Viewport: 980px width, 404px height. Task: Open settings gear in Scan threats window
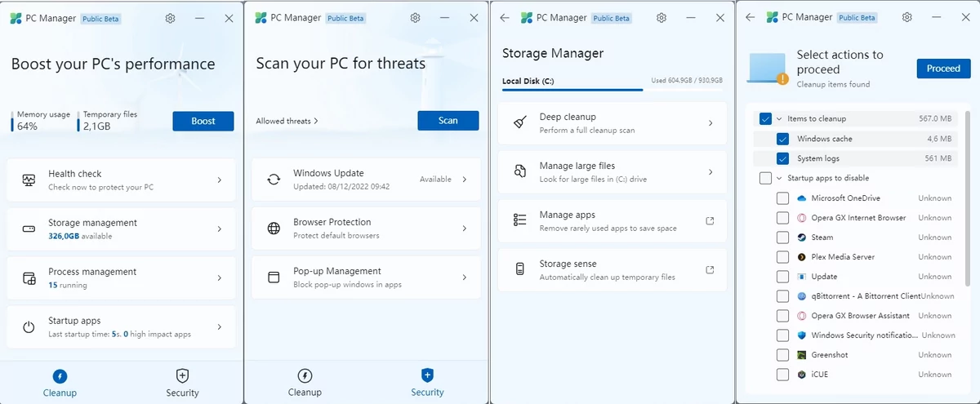pos(416,18)
